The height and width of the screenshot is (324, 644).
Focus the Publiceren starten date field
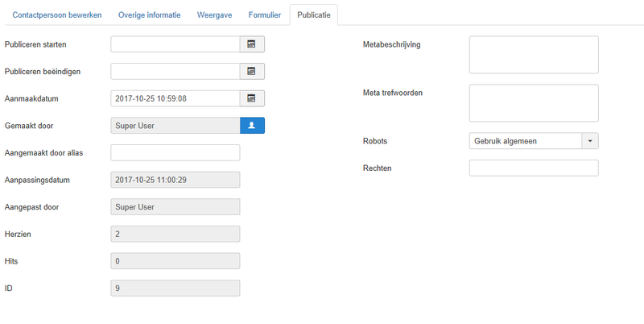(x=175, y=44)
